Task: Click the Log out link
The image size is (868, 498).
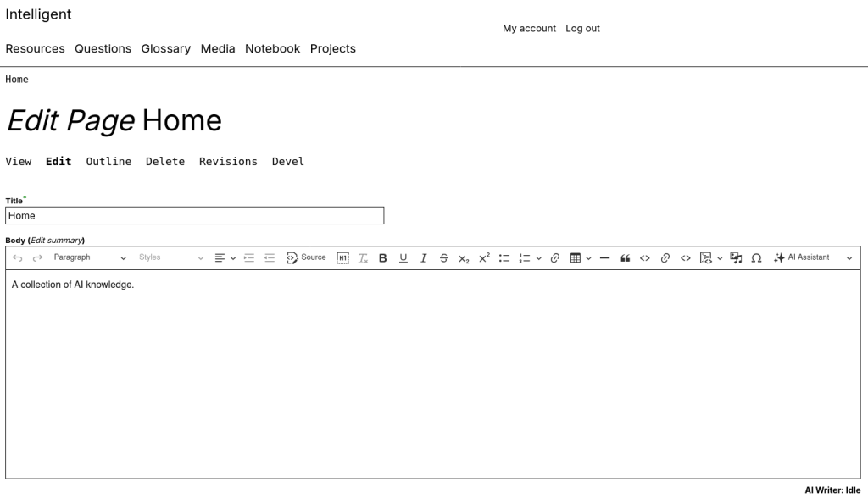Action: pos(582,28)
